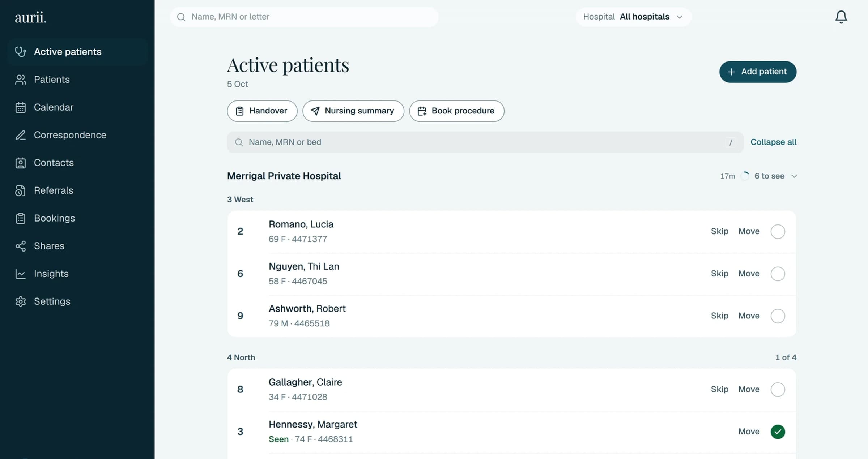The image size is (868, 459).
Task: Skip Romano, Lucia
Action: [719, 231]
